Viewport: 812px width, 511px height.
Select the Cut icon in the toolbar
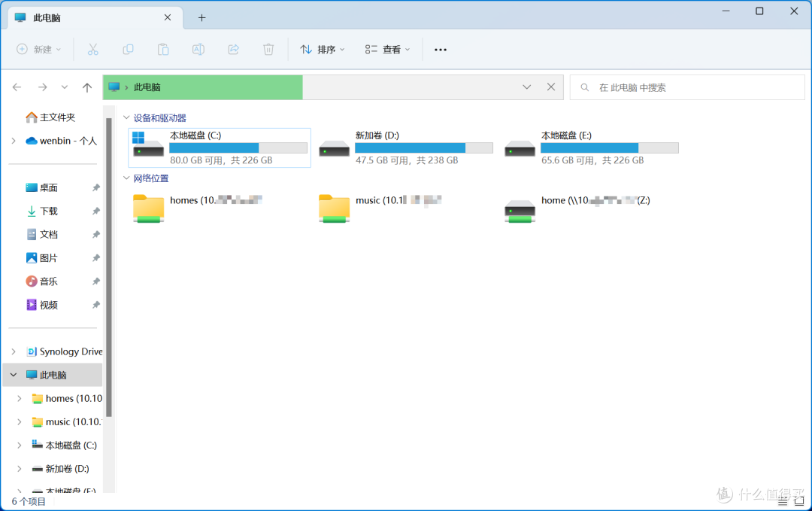pyautogui.click(x=92, y=49)
